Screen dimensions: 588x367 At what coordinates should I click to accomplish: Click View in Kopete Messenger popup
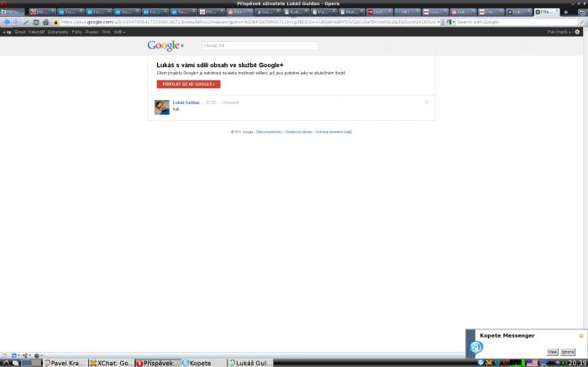pos(552,352)
